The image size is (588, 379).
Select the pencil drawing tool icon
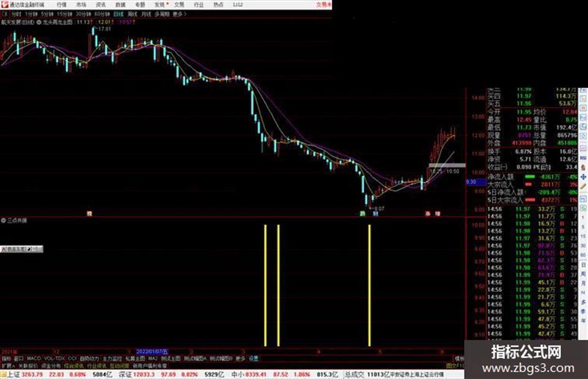click(583, 187)
